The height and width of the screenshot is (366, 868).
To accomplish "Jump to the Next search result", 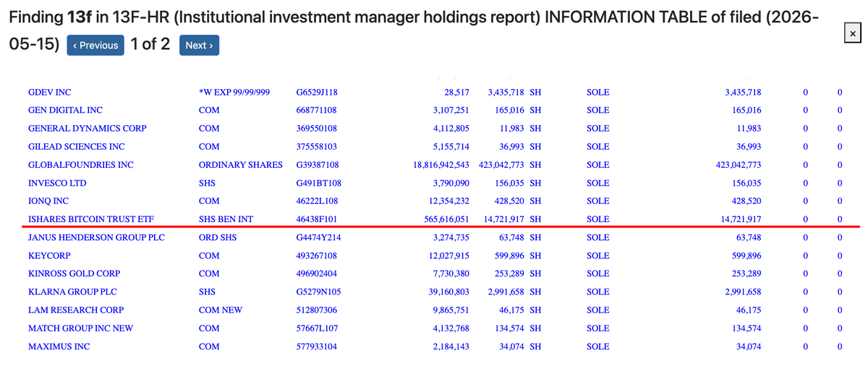I will (199, 45).
